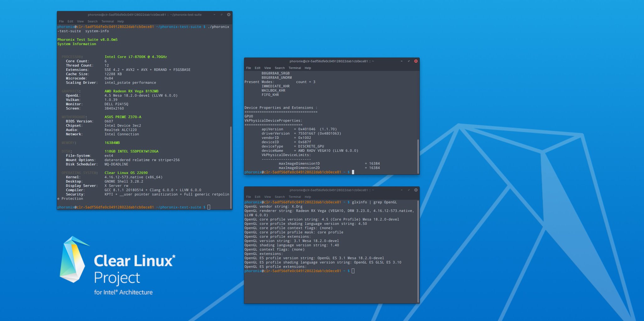Click 'glxinfo | grep OpenGL' command text
This screenshot has height=321, width=644.
point(374,202)
